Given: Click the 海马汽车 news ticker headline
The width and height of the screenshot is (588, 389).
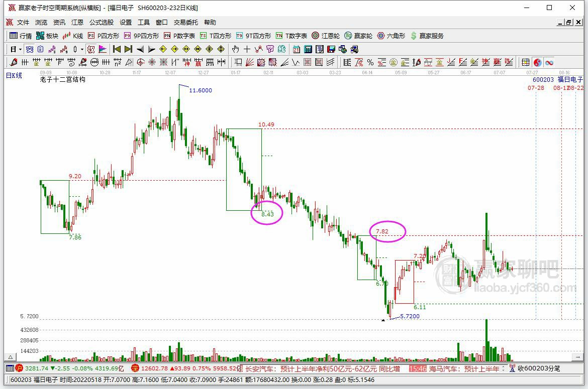Looking at the screenshot, I should (464, 369).
